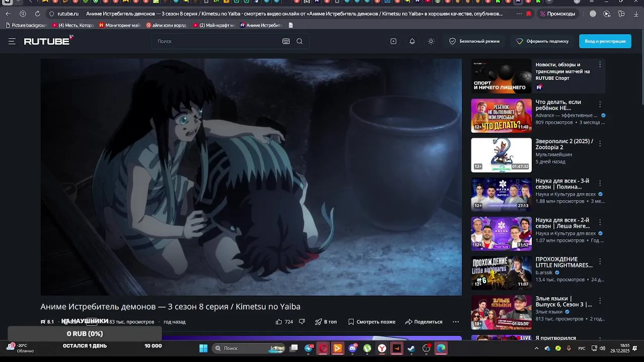
Task: Open Telegram from taskbar
Action: (308, 348)
